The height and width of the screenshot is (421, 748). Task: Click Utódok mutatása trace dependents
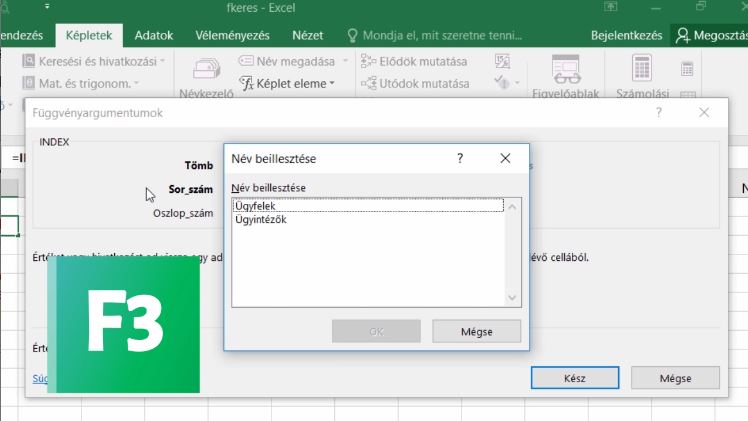[x=415, y=83]
